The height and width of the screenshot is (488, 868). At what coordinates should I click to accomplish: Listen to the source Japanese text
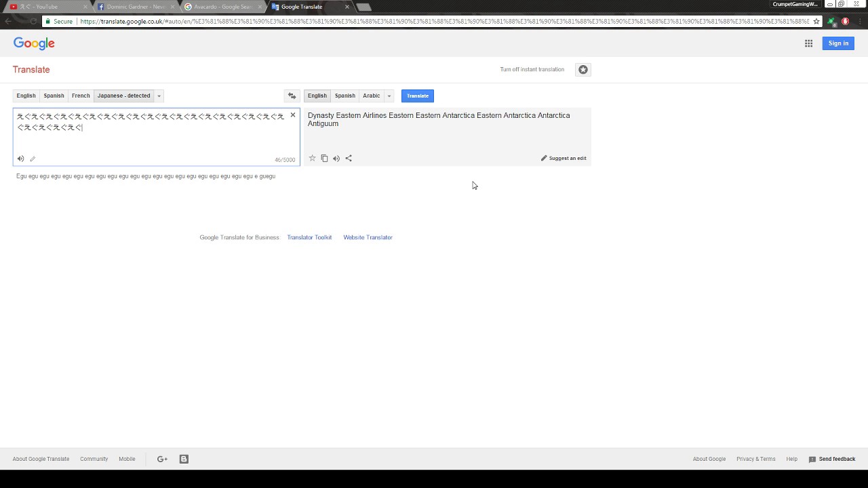pos(20,159)
